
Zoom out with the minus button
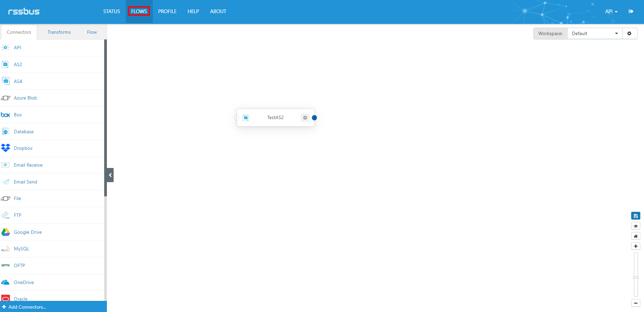point(636,303)
